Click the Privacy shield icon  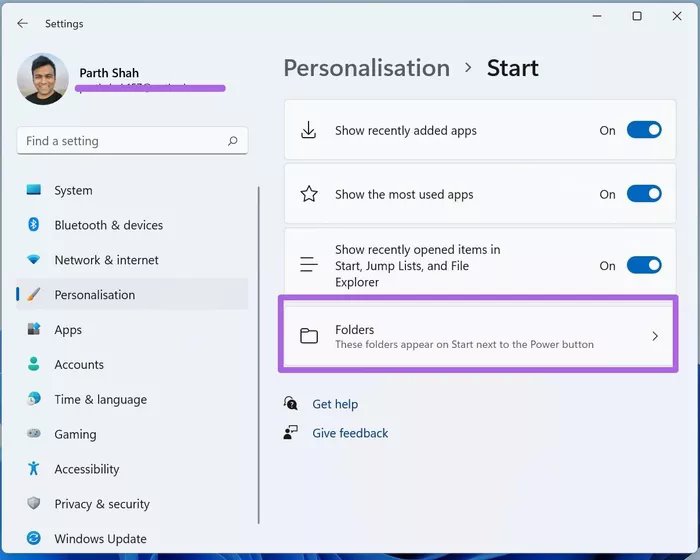pyautogui.click(x=33, y=503)
